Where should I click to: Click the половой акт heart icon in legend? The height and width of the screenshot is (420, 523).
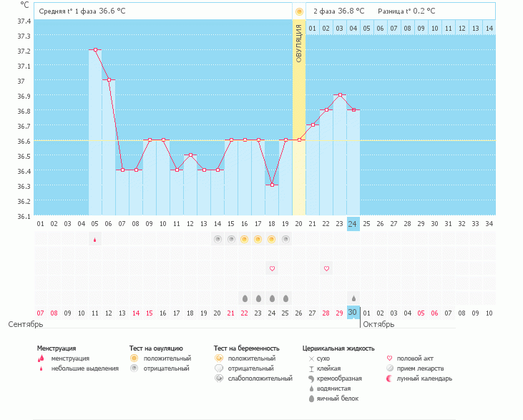click(x=389, y=358)
